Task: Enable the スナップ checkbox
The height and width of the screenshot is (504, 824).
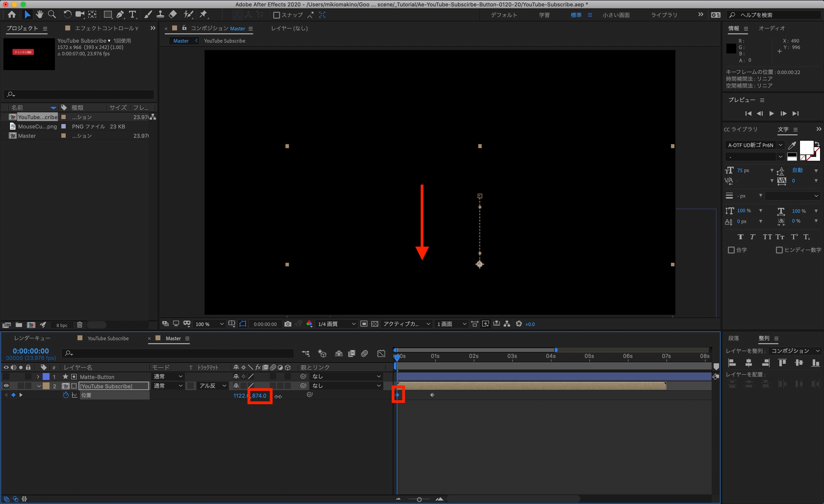Action: point(276,15)
